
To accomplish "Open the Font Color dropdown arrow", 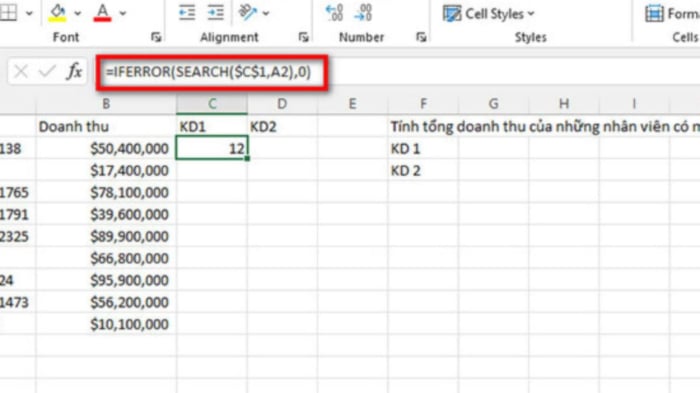I will [x=122, y=13].
